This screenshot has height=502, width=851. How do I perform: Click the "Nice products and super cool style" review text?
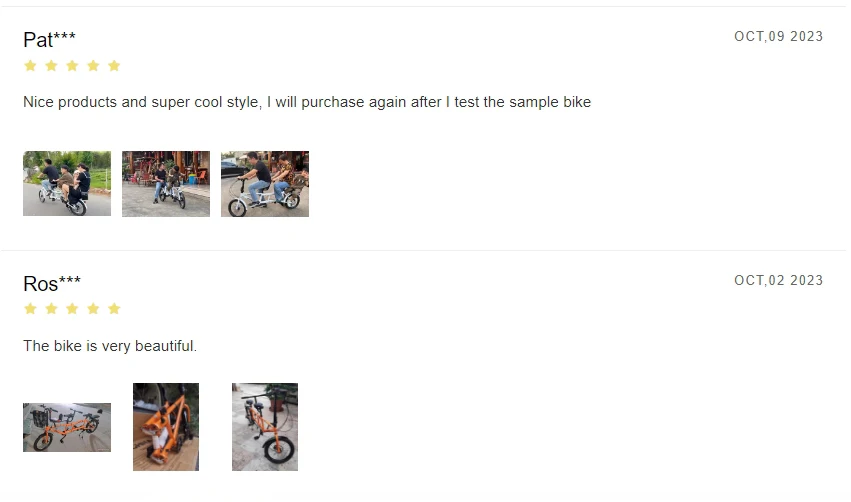(x=307, y=102)
